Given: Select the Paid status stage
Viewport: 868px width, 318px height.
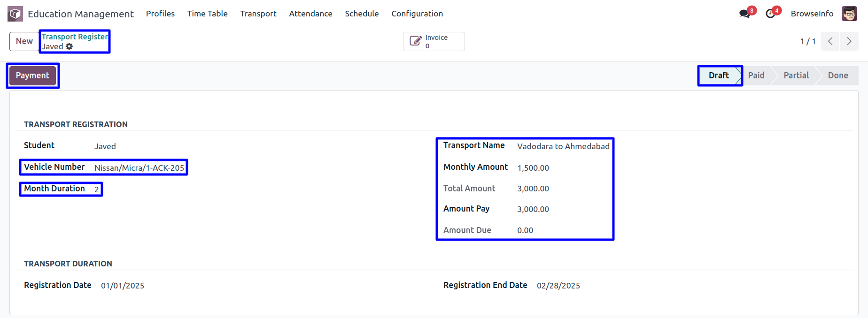Looking at the screenshot, I should [756, 76].
